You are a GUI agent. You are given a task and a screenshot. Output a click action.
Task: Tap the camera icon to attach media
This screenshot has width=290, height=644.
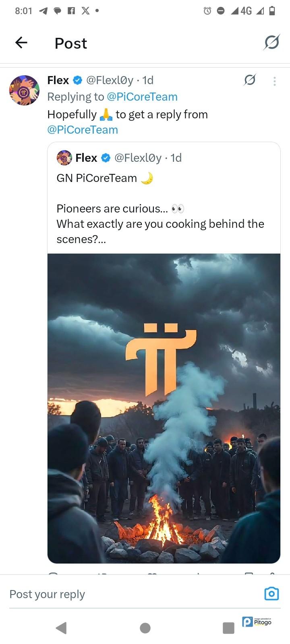pos(271,594)
